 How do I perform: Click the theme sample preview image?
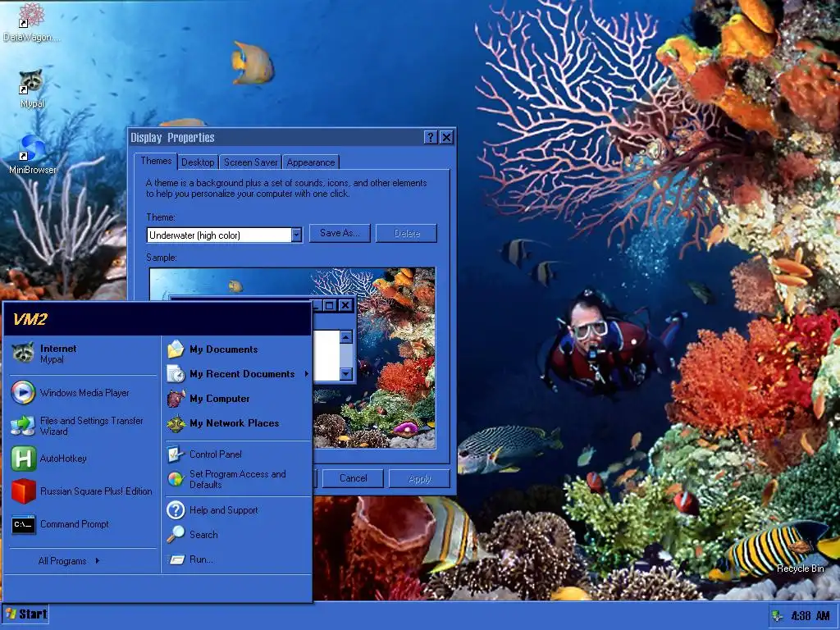(292, 358)
